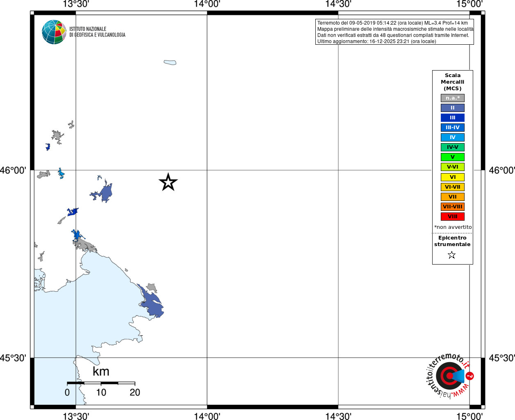The height and width of the screenshot is (420, 515).
Task: Click the bottom 14°30' longitude label
Action: click(x=338, y=416)
